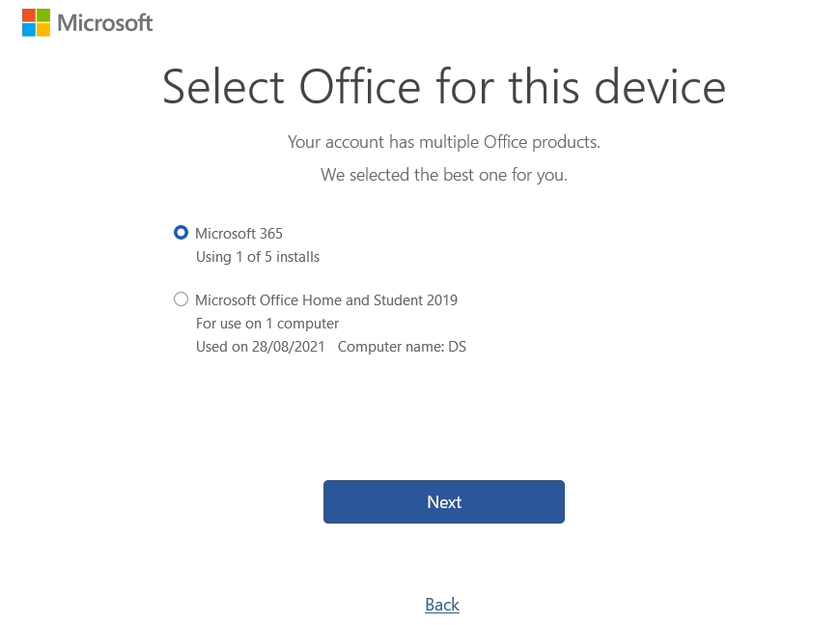Continue with the Next button

pyautogui.click(x=444, y=501)
